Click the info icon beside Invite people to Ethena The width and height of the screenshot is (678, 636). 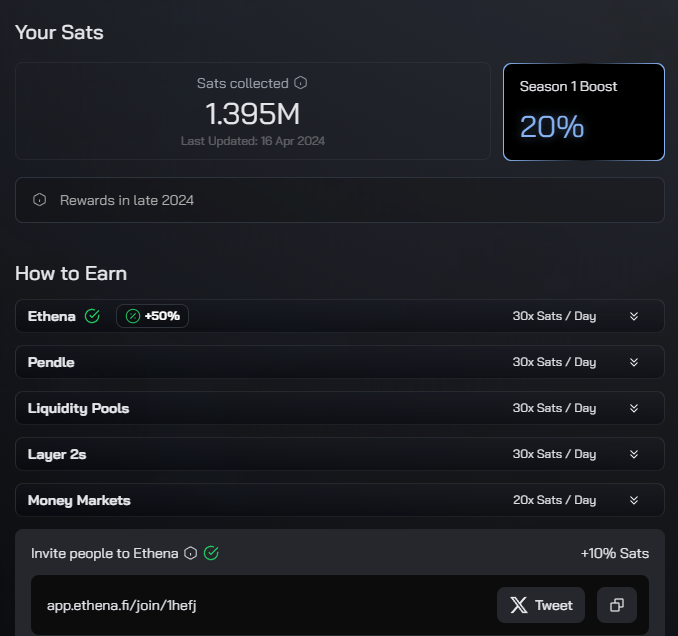pos(190,553)
